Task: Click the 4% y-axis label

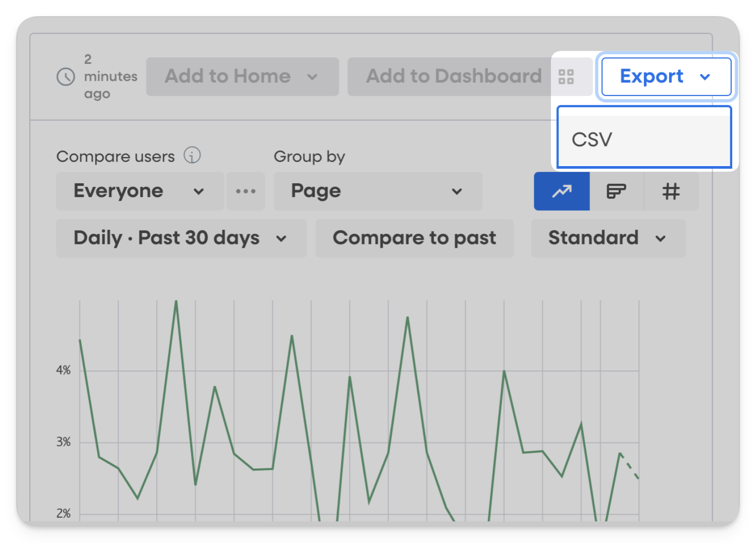Action: click(x=63, y=370)
